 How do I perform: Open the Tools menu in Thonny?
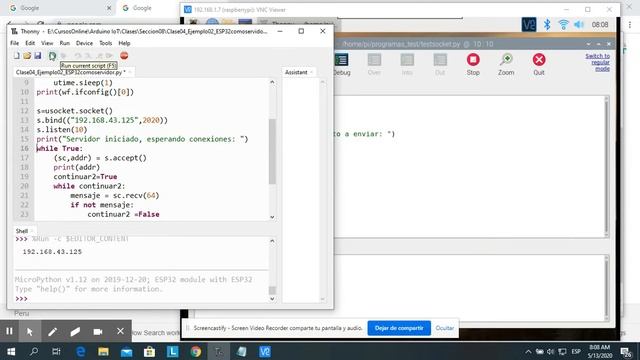click(x=105, y=43)
